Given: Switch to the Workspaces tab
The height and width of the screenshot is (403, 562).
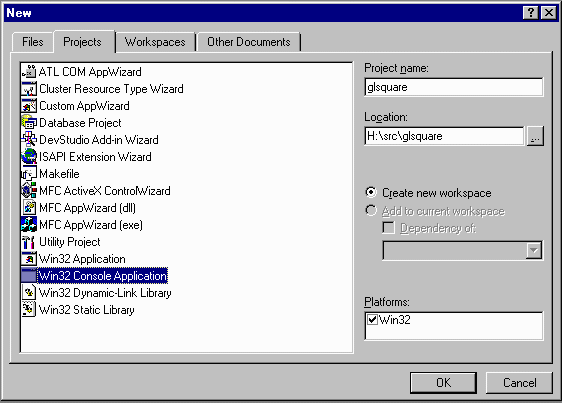Looking at the screenshot, I should tap(155, 42).
